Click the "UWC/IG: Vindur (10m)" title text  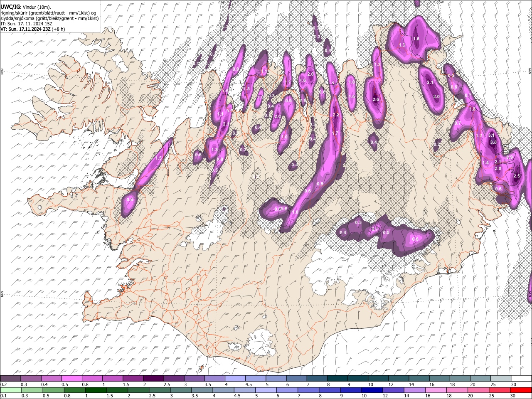[x=25, y=7]
